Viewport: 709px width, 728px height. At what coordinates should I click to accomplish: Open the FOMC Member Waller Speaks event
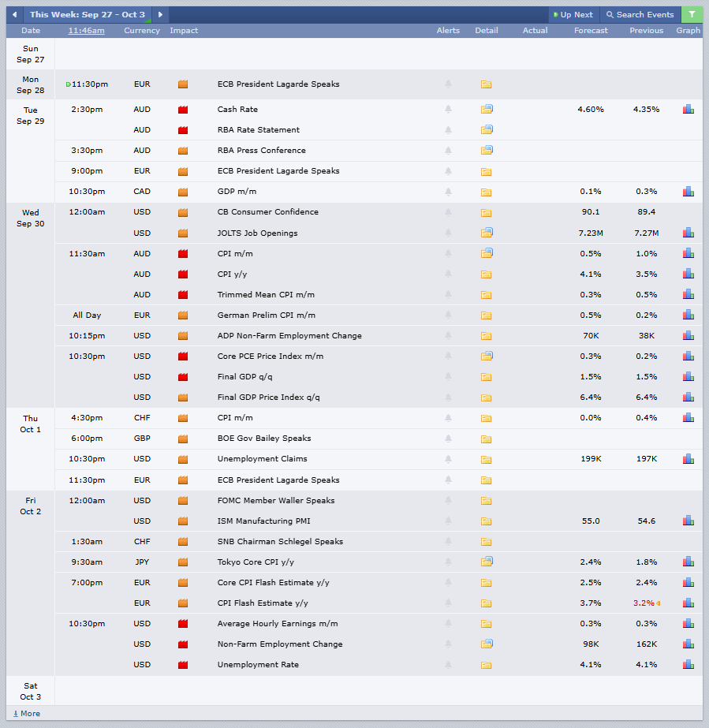point(276,501)
